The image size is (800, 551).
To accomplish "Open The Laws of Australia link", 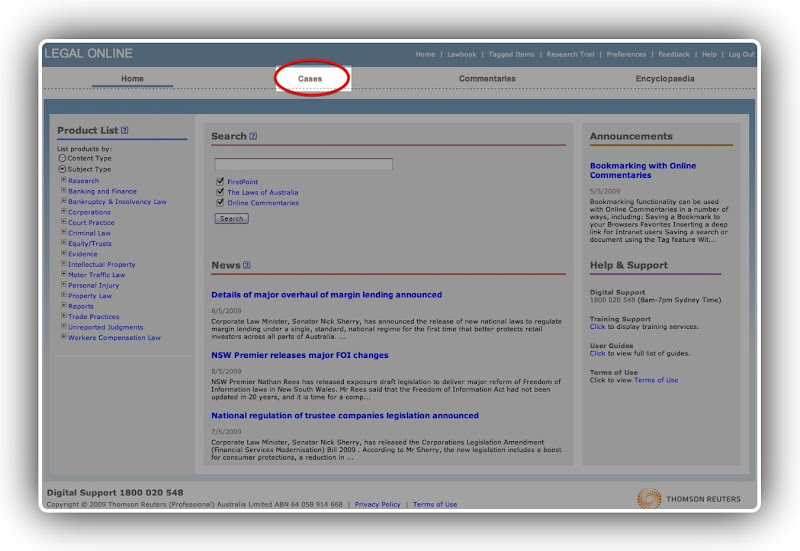I will (263, 192).
